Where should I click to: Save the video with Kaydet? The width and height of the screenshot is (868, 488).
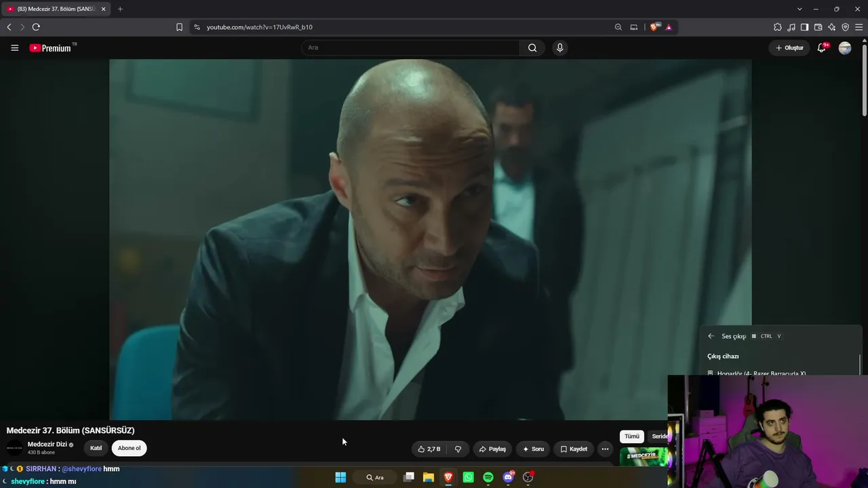[x=574, y=449]
